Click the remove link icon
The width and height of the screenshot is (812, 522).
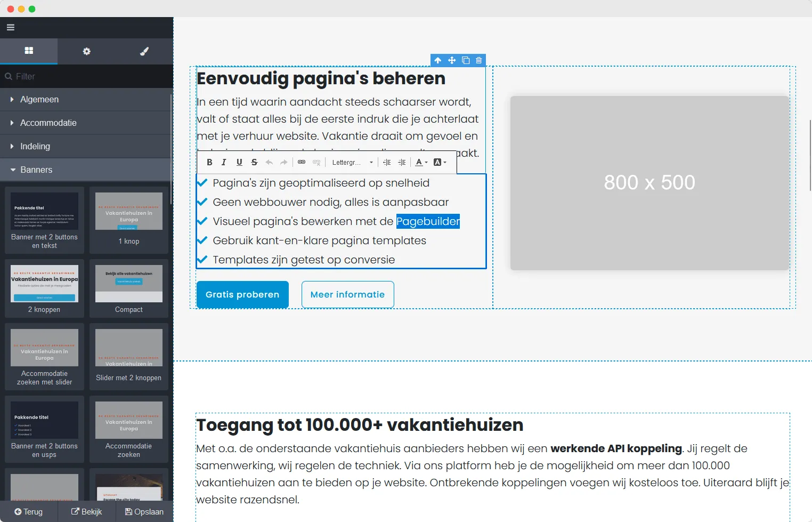coord(316,162)
